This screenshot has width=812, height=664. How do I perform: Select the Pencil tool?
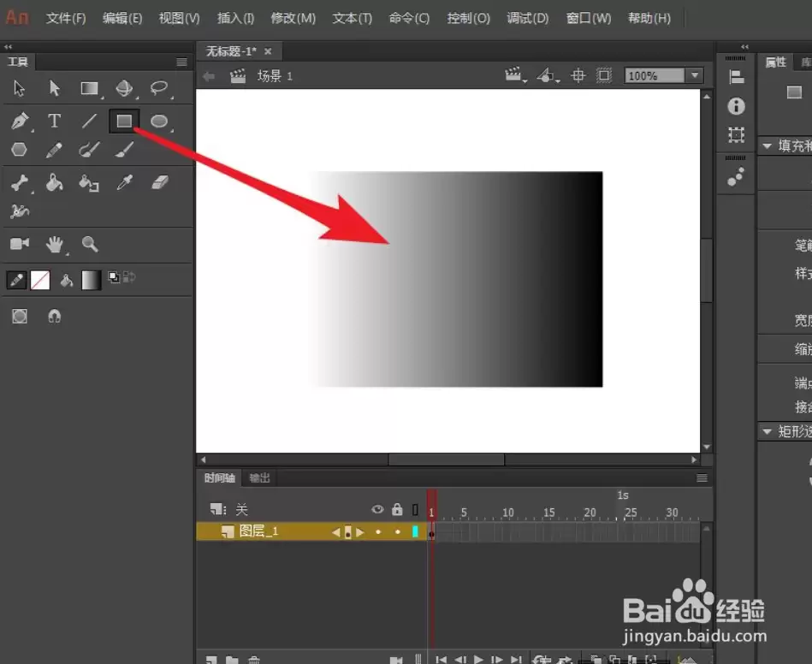point(54,151)
